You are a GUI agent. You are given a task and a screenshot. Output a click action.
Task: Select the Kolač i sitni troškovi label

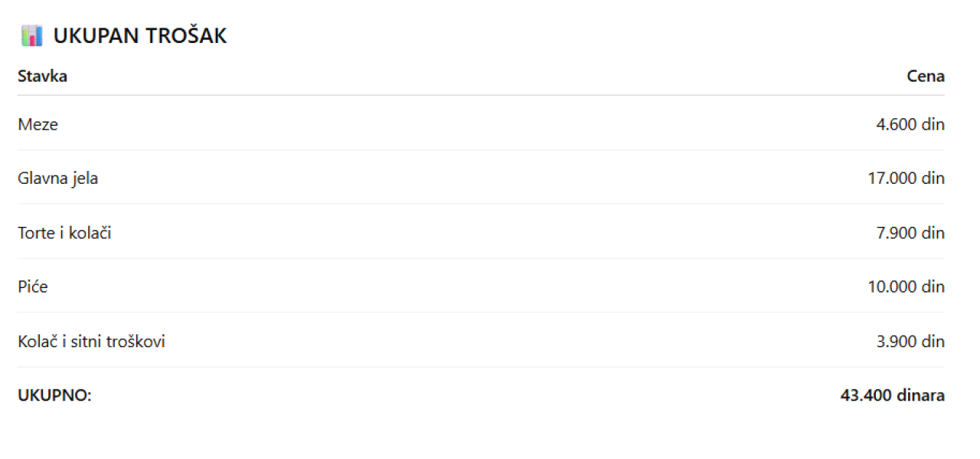pos(91,342)
